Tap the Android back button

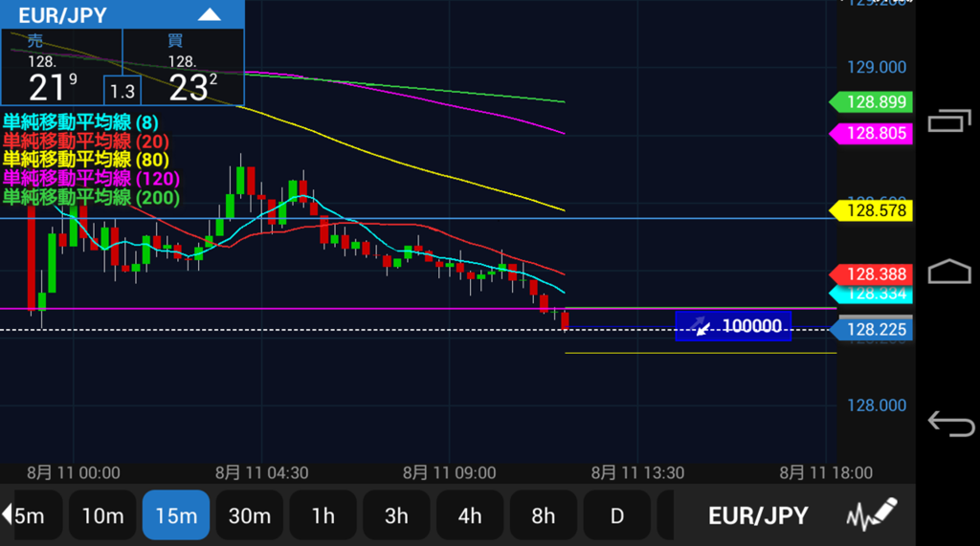950,424
